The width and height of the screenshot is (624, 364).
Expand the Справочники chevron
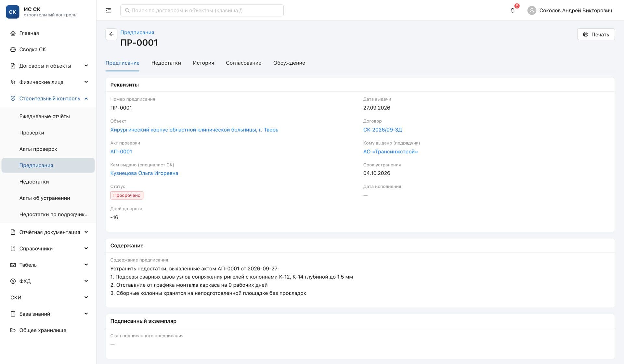pos(86,248)
